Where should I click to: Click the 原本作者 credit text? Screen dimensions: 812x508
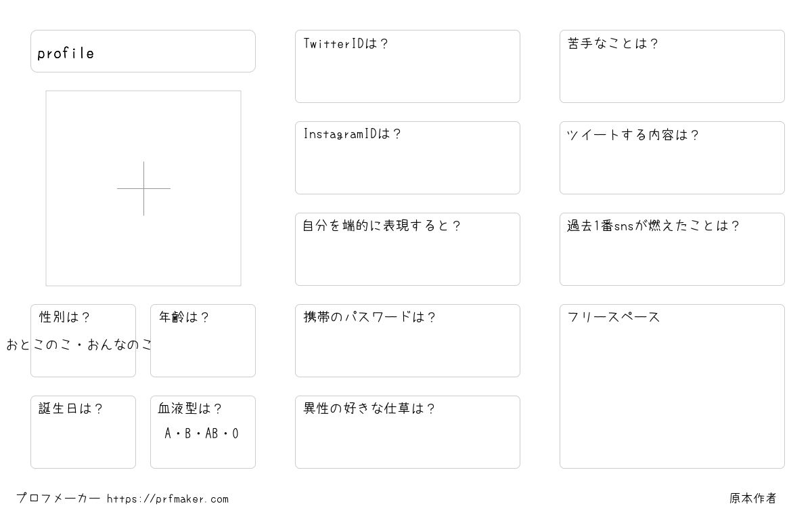753,499
